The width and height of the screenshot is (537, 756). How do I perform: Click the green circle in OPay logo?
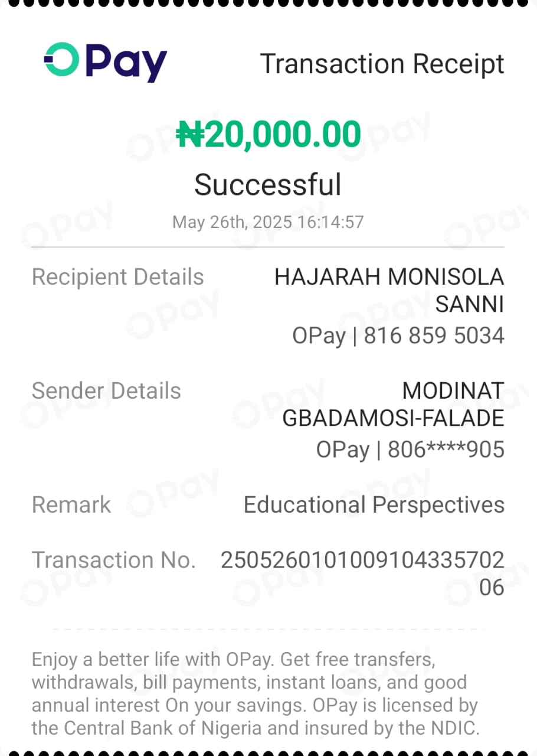tap(61, 59)
